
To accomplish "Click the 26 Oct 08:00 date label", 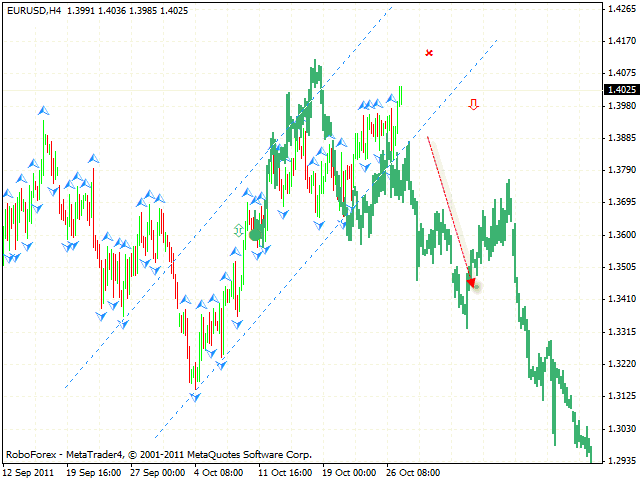I will [414, 471].
